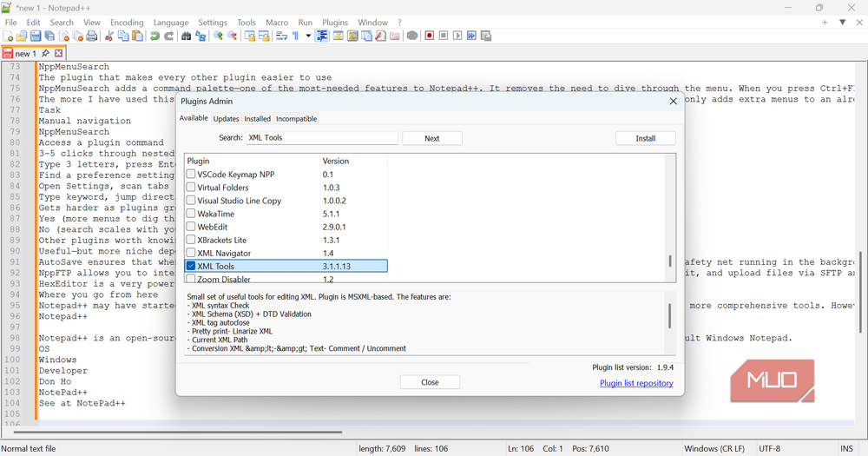Toggle Show All Characters pilcrow icon

point(296,36)
